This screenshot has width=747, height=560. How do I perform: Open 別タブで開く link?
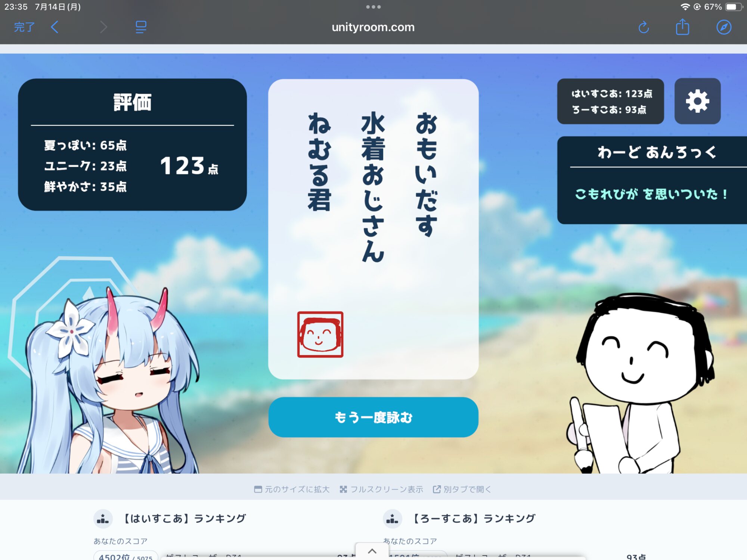pos(462,489)
